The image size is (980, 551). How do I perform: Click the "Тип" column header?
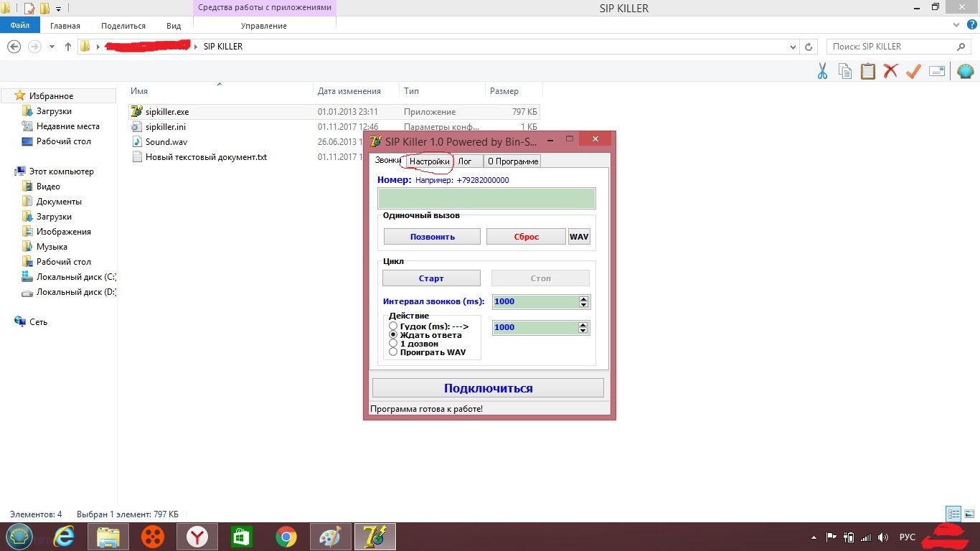click(412, 91)
